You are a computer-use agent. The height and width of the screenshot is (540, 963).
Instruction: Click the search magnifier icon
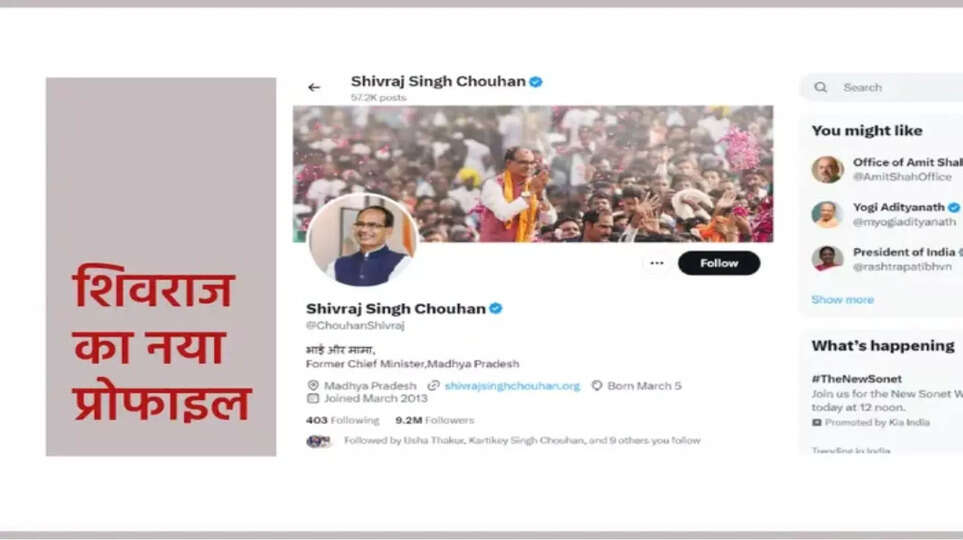[821, 87]
